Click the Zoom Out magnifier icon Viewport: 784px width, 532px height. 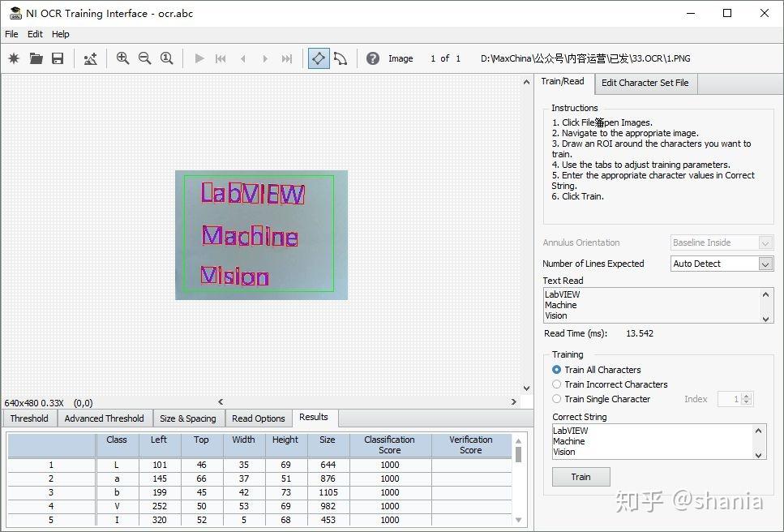143,58
